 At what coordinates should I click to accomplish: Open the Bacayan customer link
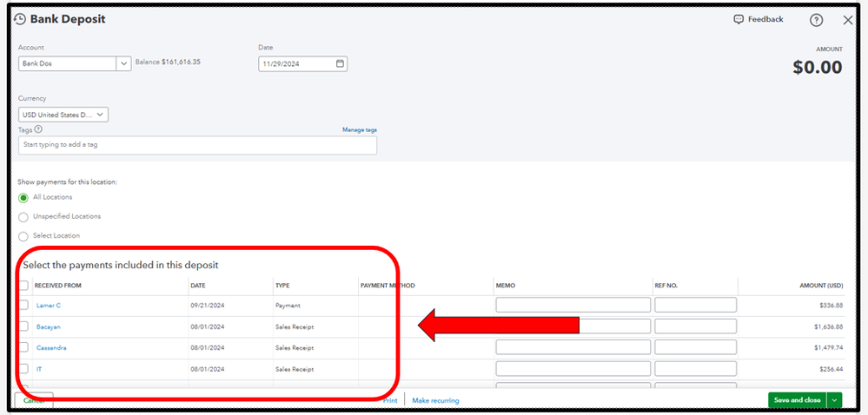click(48, 327)
